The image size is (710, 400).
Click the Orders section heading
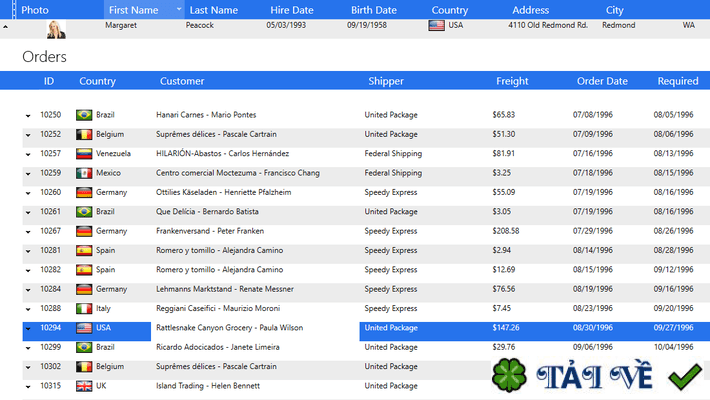pyautogui.click(x=44, y=57)
